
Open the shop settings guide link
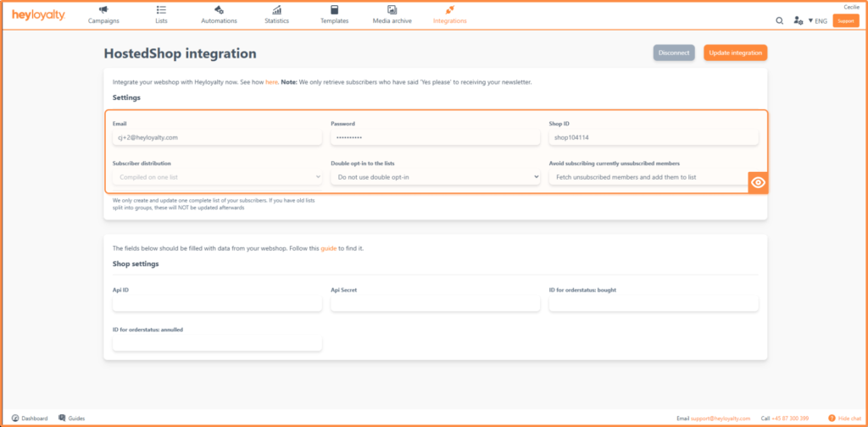328,248
